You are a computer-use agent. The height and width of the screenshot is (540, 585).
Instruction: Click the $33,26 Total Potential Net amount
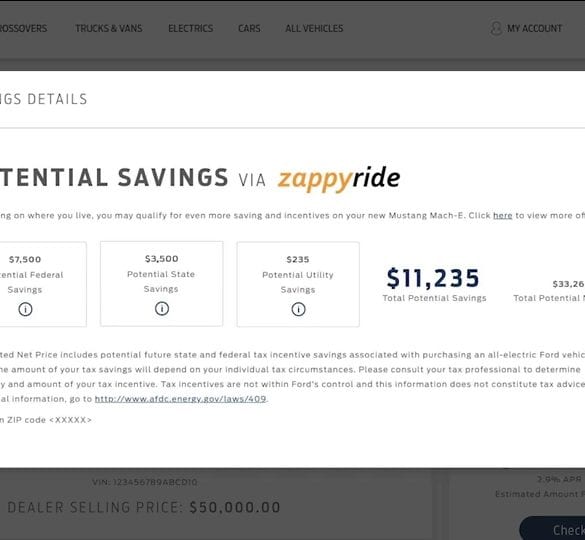pyautogui.click(x=569, y=284)
